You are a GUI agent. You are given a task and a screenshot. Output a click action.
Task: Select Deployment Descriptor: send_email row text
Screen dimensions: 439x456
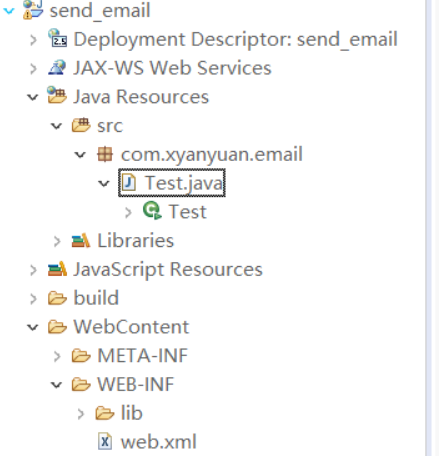235,40
